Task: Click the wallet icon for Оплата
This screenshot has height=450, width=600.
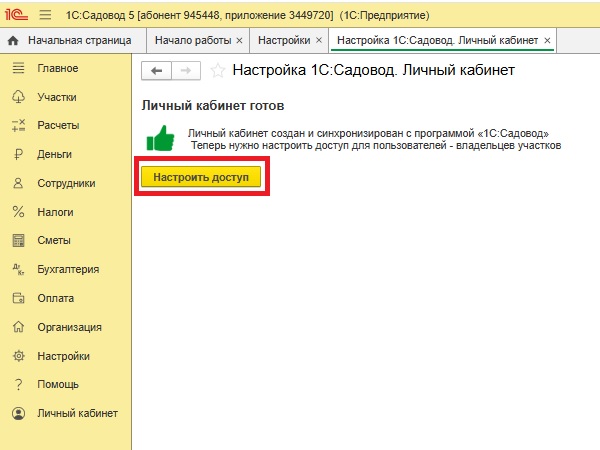Action: click(x=18, y=298)
